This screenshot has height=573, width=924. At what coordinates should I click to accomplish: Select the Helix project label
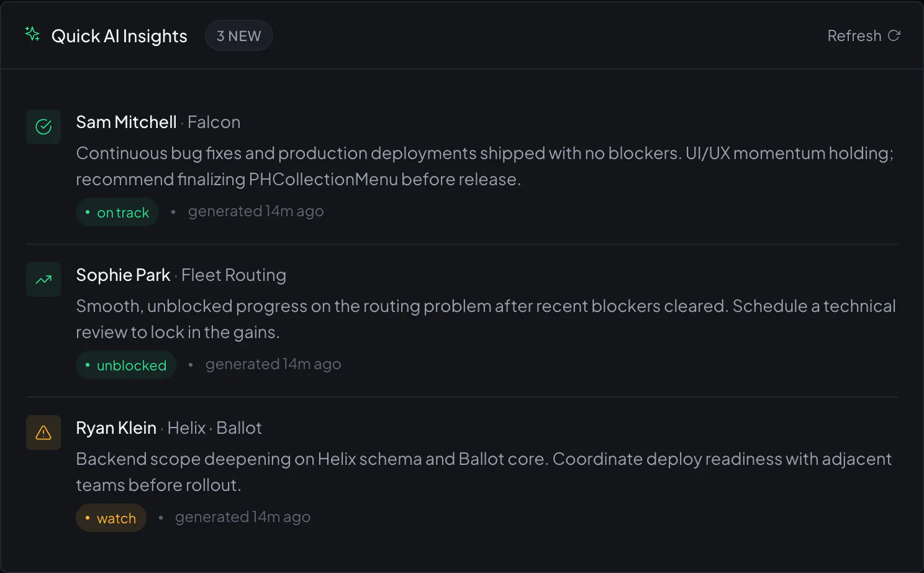click(x=186, y=428)
